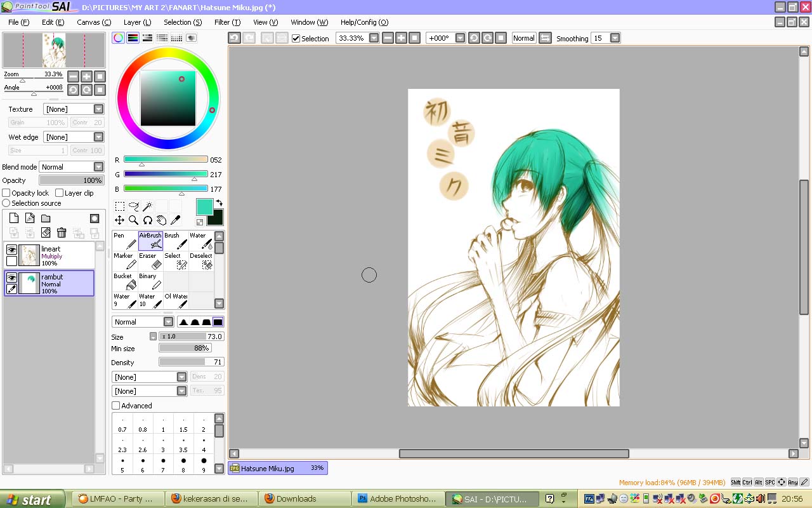Select the Binary pen tool
The width and height of the screenshot is (812, 508).
150,281
